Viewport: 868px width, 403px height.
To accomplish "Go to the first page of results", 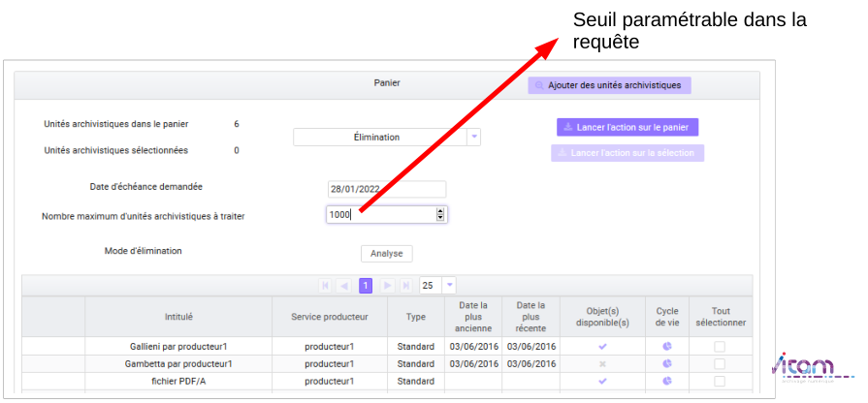I will click(325, 286).
